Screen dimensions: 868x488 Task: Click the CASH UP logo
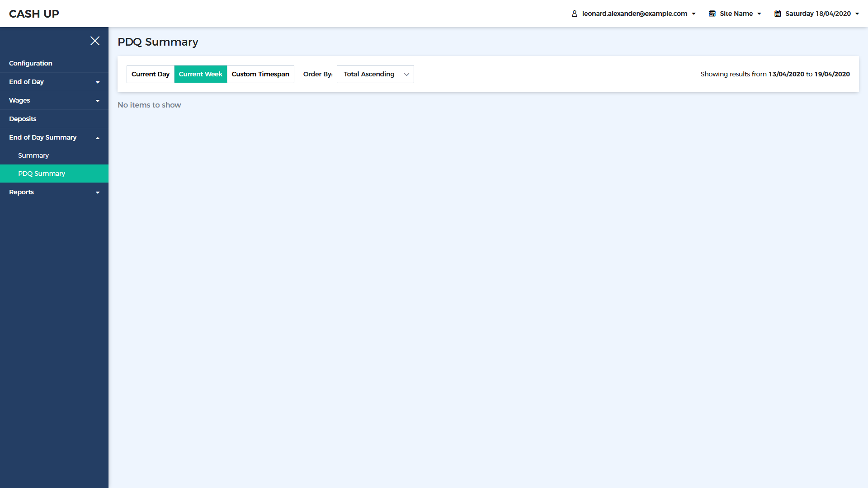click(34, 14)
